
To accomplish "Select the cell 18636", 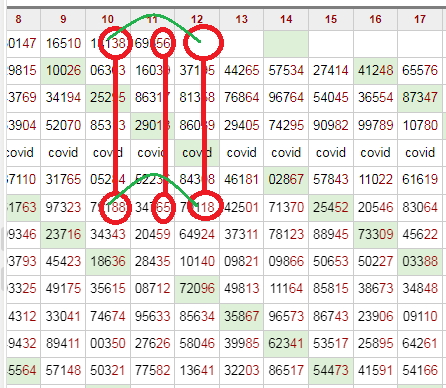I will pos(108,262).
